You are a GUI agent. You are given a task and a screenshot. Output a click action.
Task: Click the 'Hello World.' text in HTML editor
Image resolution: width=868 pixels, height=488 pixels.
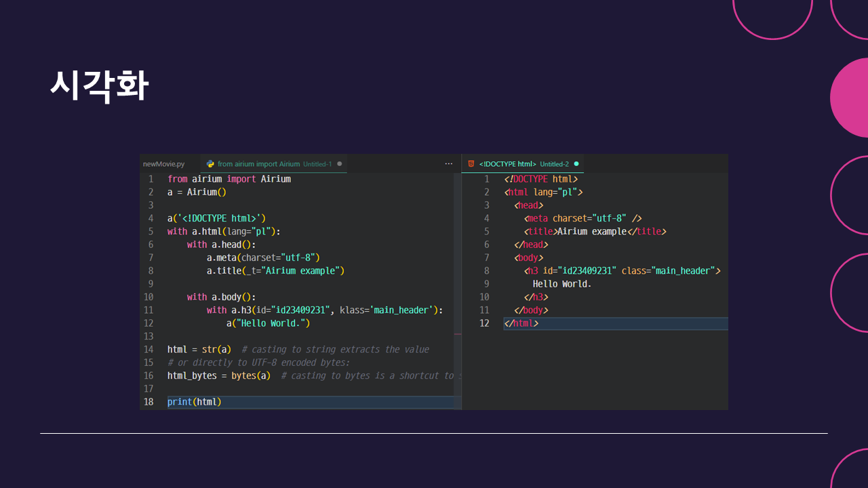561,284
